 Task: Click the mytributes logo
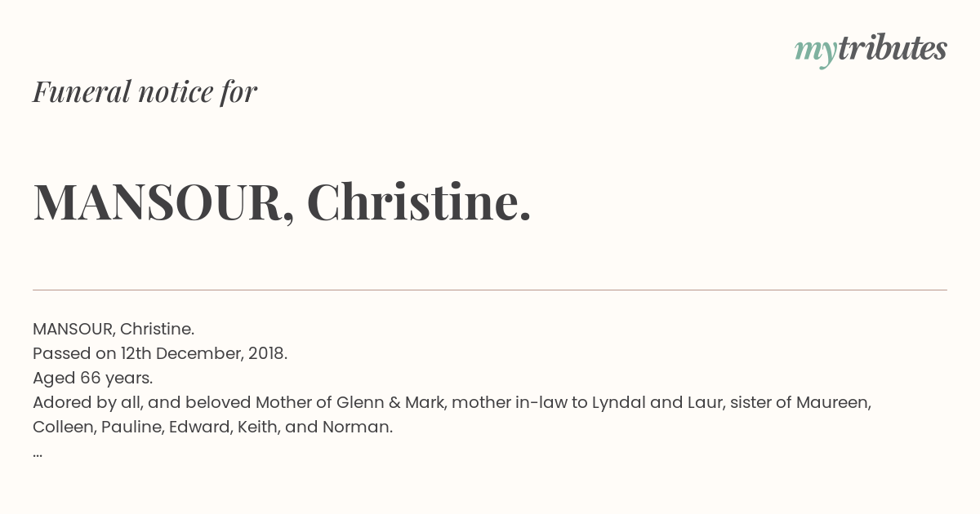click(x=871, y=50)
